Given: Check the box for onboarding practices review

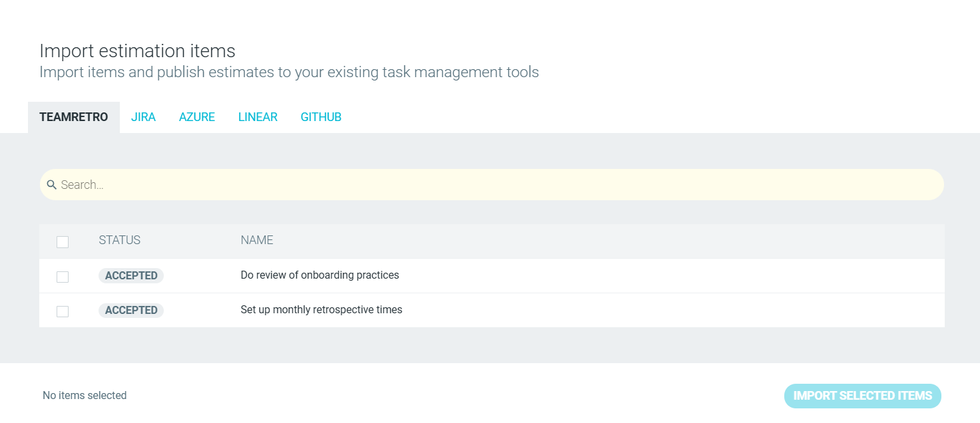Looking at the screenshot, I should click(63, 277).
